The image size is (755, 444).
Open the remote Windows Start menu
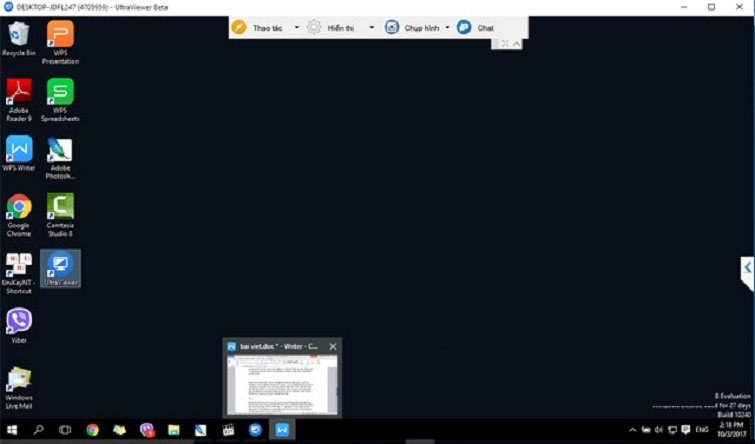[13, 430]
